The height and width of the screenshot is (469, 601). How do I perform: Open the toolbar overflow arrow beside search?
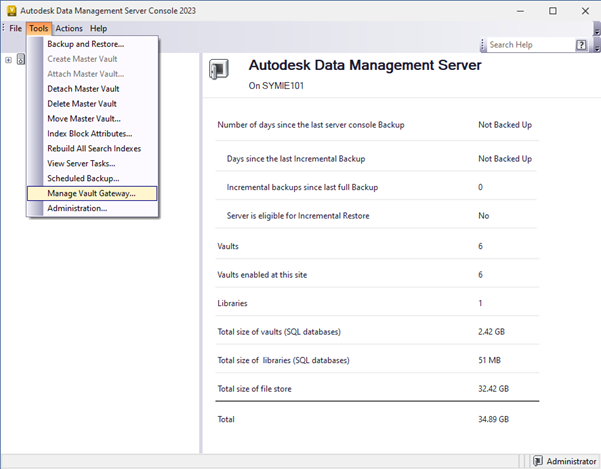[597, 45]
